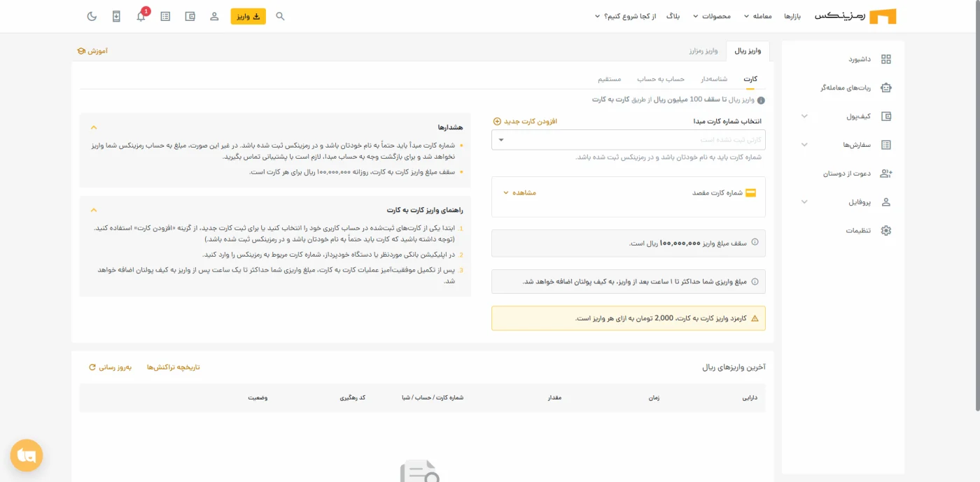Collapse the هشدارها panel chevron
980x482 pixels.
tap(94, 127)
